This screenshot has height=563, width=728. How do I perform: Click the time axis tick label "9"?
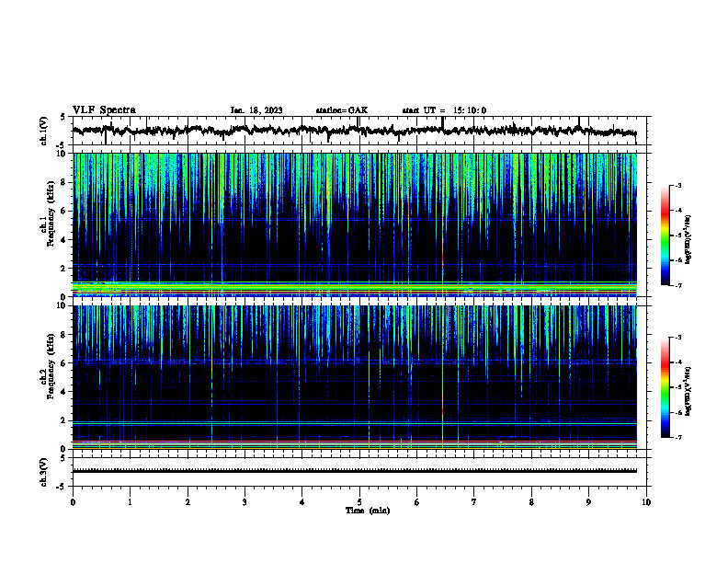588,502
